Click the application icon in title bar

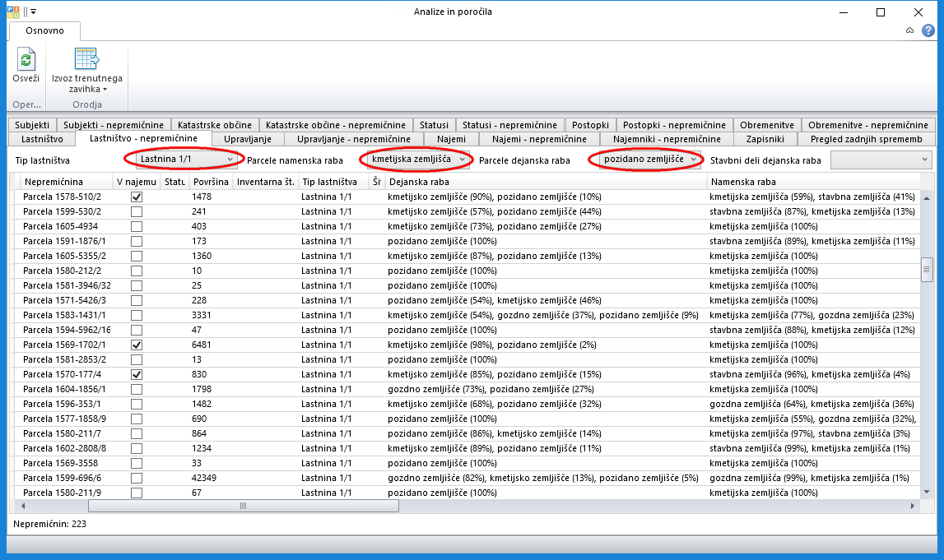pos(12,12)
